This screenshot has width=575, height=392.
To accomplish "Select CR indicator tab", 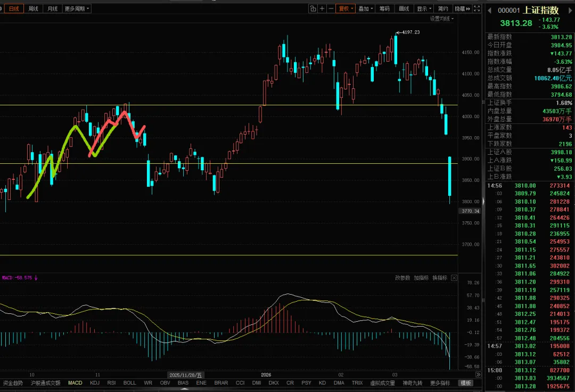I will pyautogui.click(x=290, y=383).
